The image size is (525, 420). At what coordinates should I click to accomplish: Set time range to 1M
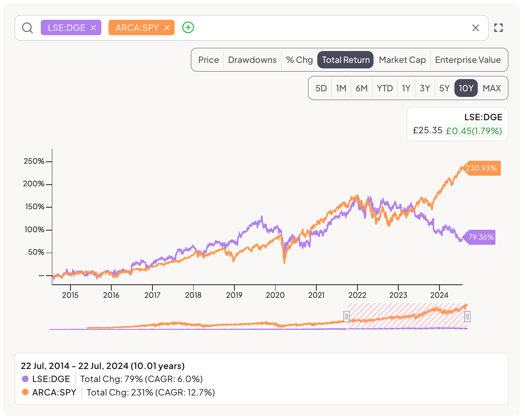[x=341, y=88]
